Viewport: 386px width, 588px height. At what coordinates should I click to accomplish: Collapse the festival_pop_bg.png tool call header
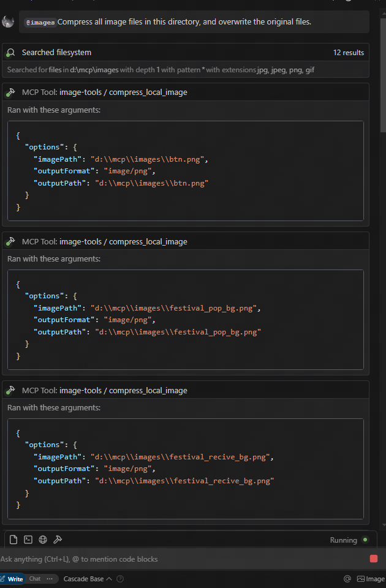[x=185, y=241]
